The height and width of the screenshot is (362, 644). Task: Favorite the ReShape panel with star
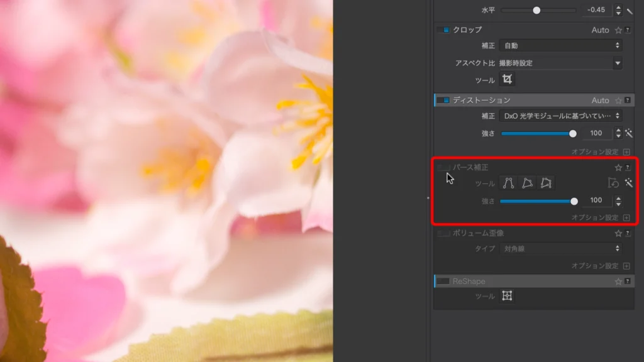pos(618,282)
